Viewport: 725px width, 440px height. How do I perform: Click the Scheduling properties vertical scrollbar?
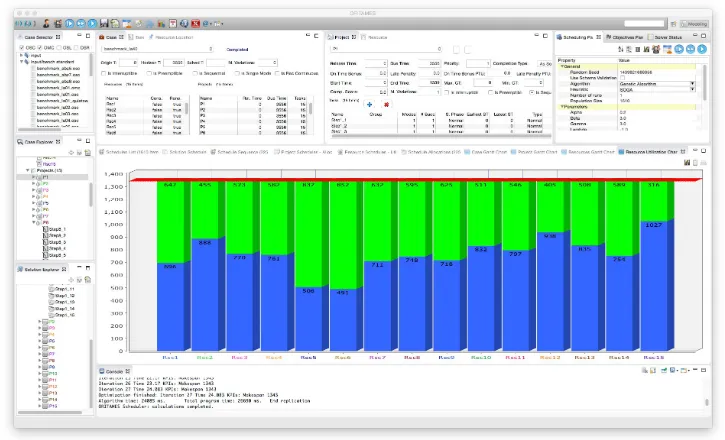pos(705,82)
